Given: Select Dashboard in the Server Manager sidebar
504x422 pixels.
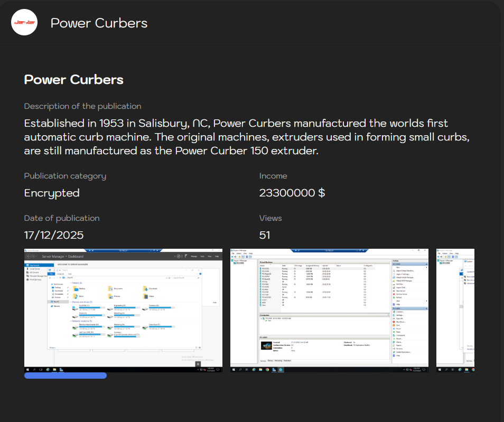Looking at the screenshot, I should (x=35, y=265).
